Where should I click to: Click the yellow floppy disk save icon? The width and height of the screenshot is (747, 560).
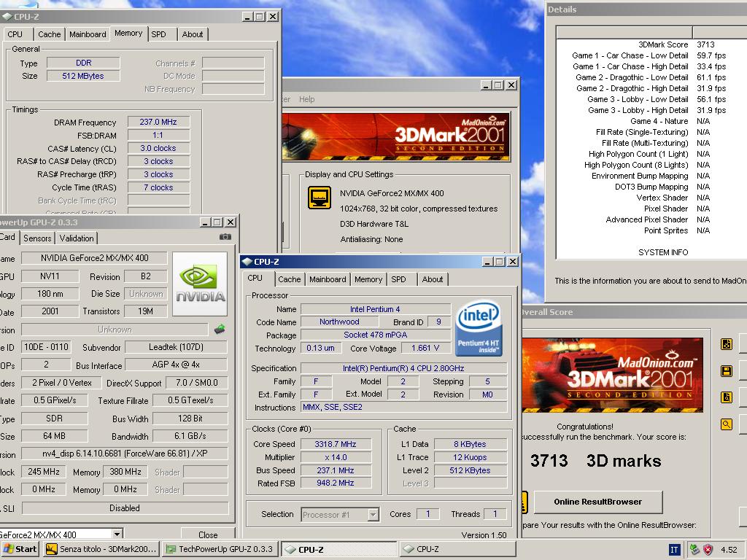pyautogui.click(x=726, y=371)
